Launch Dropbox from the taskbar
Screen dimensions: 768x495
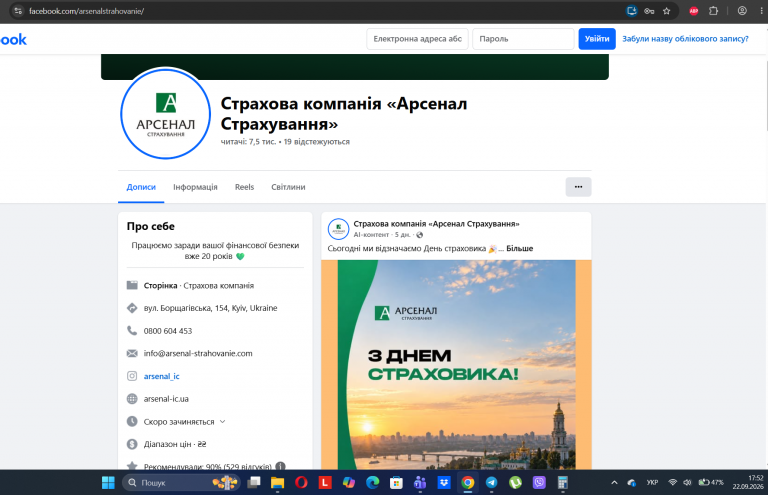[x=444, y=483]
